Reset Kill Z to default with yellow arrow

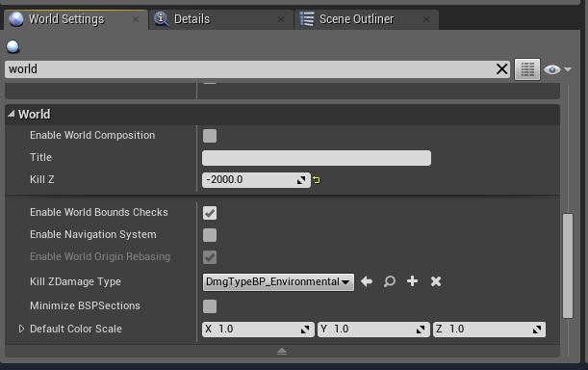[x=317, y=180]
